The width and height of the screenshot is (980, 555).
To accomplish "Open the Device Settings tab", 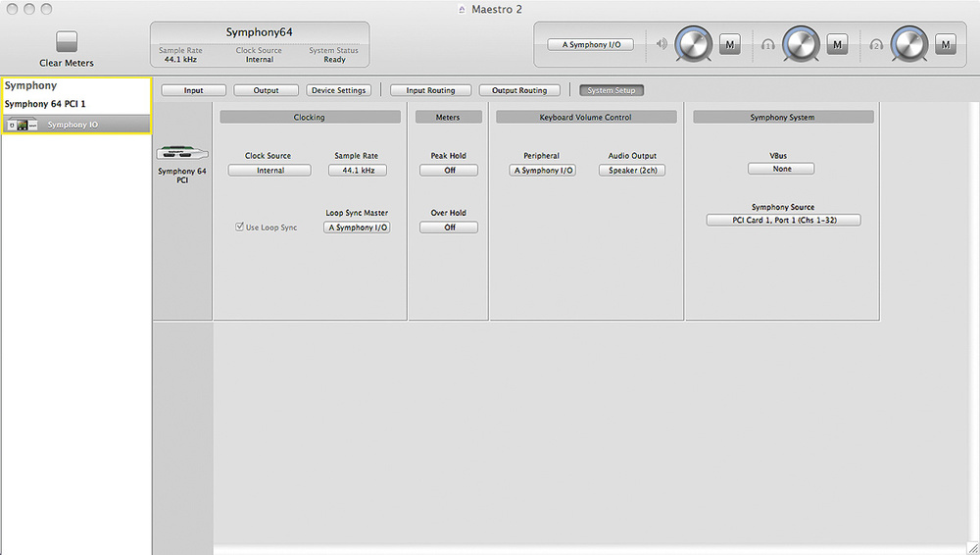I will click(338, 90).
